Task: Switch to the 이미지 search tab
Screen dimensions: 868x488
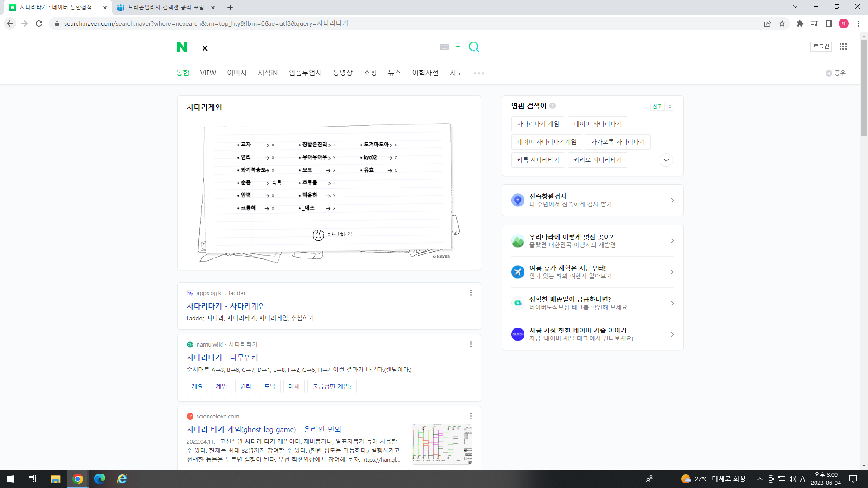Action: pyautogui.click(x=236, y=73)
